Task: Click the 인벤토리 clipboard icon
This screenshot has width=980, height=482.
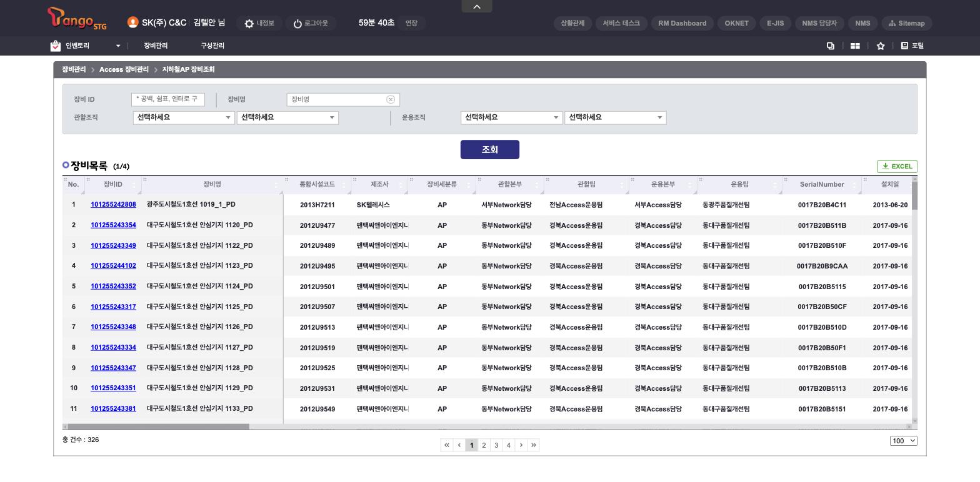Action: pyautogui.click(x=56, y=46)
